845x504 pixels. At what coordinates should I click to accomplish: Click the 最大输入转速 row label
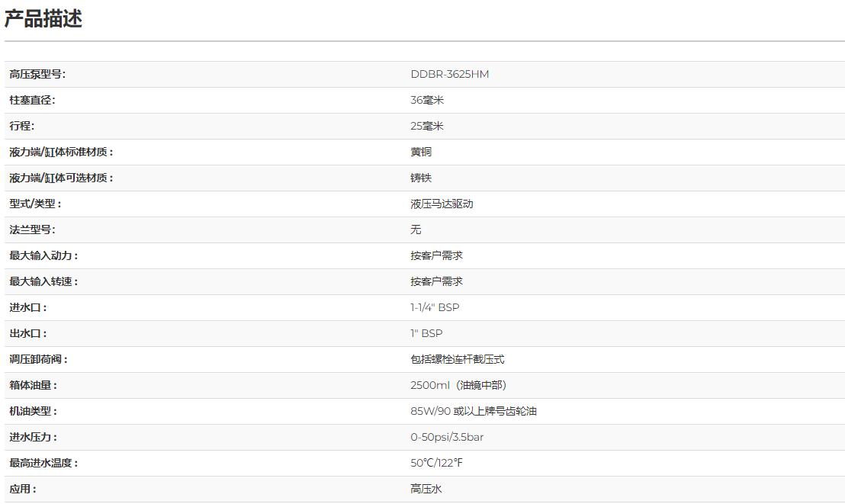click(43, 281)
